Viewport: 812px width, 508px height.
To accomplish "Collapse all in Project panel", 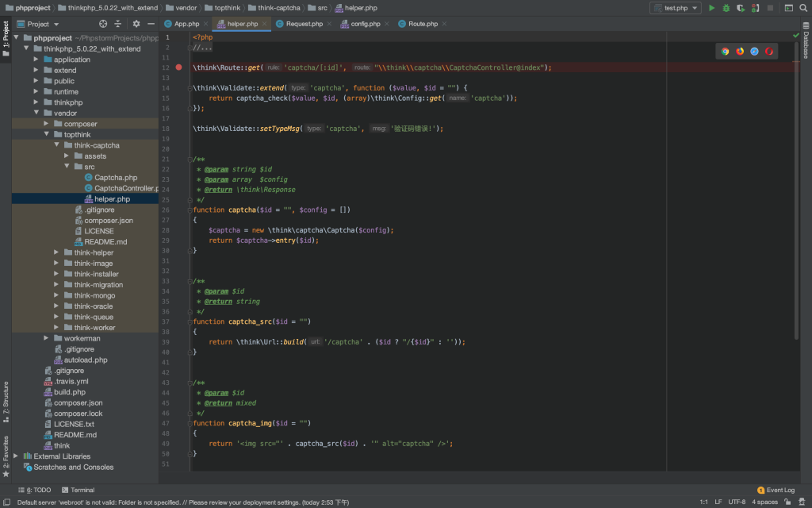I will [x=118, y=25].
